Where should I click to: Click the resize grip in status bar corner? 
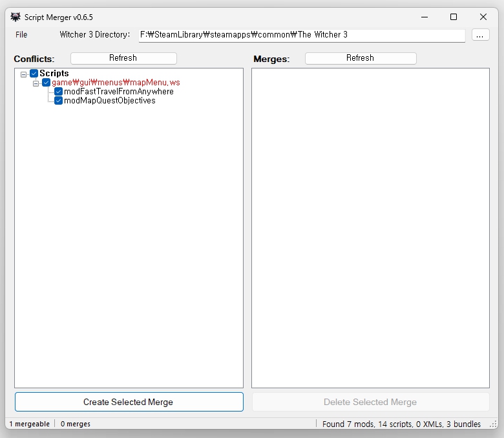[x=494, y=424]
